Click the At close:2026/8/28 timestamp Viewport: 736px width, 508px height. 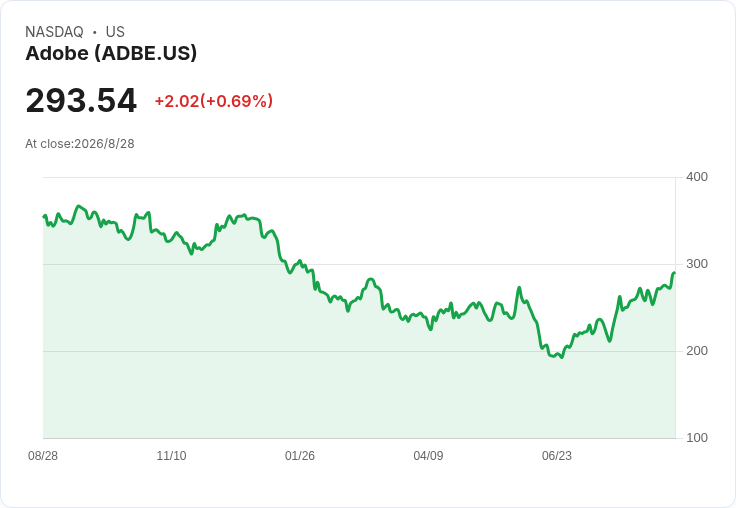(80, 144)
